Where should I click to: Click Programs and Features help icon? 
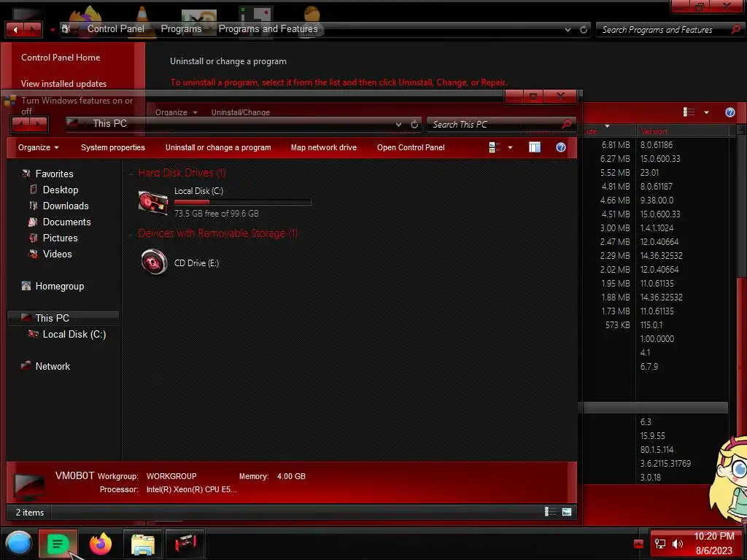729,112
